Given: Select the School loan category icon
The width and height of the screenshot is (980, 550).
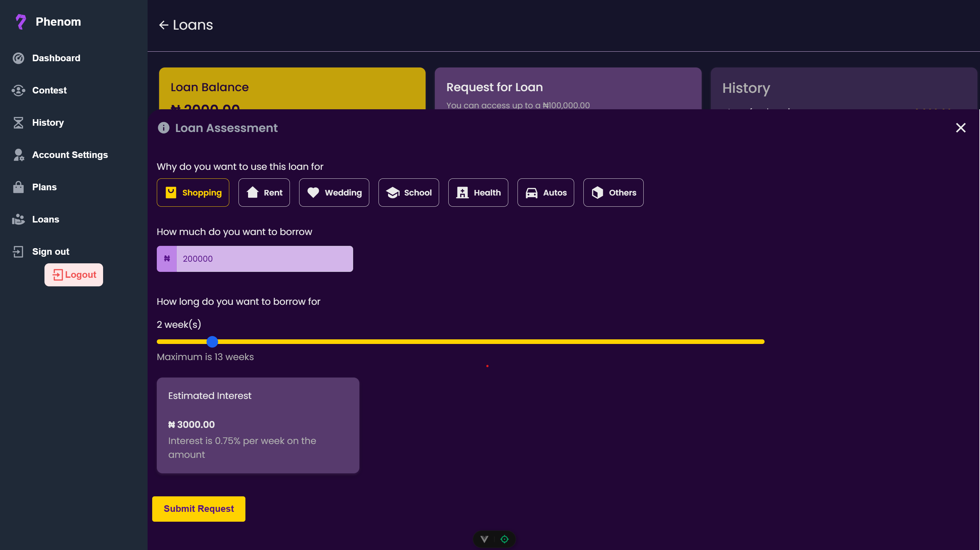Looking at the screenshot, I should pyautogui.click(x=392, y=192).
